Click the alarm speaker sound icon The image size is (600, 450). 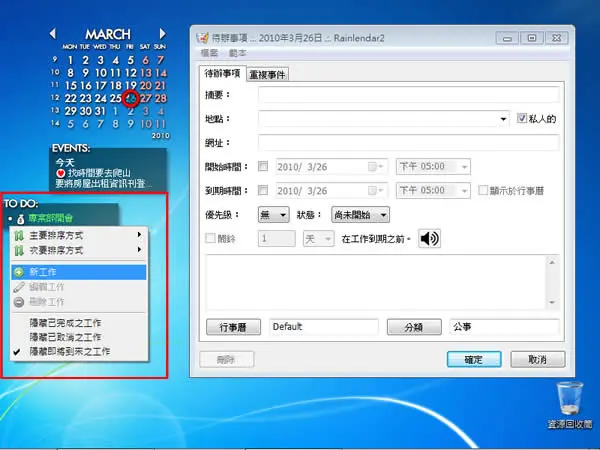[429, 239]
